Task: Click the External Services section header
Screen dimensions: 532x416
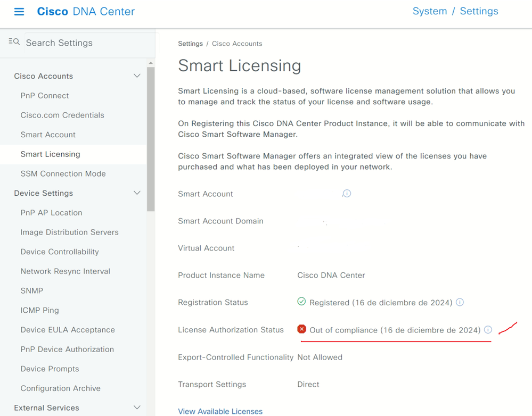Action: (46, 407)
